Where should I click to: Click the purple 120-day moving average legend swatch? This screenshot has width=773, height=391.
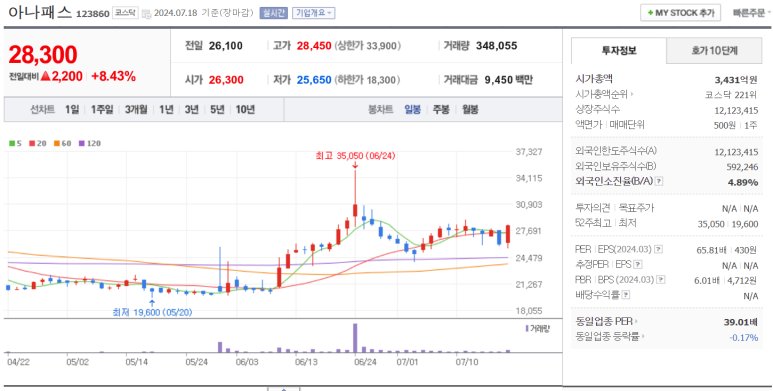[81, 143]
